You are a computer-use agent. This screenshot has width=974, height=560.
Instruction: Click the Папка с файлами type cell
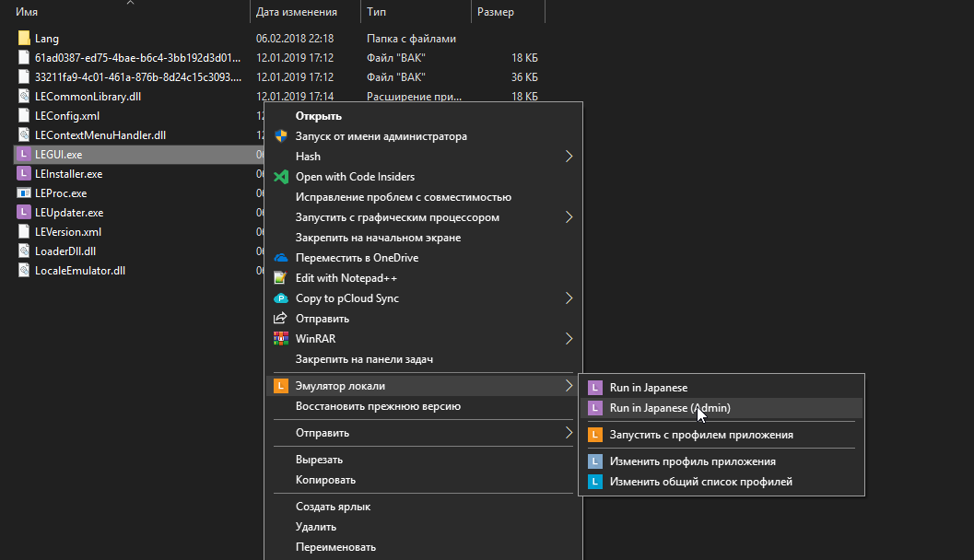click(x=411, y=39)
